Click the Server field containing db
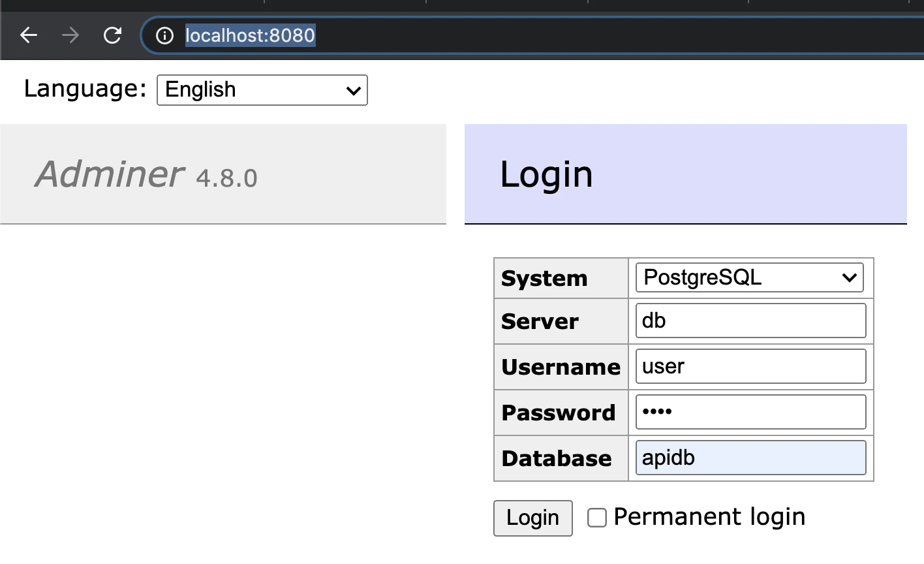The height and width of the screenshot is (564, 924). click(x=751, y=321)
